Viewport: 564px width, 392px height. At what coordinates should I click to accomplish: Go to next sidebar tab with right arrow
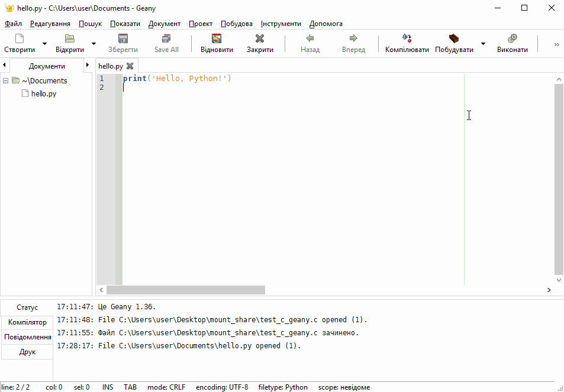pos(88,65)
